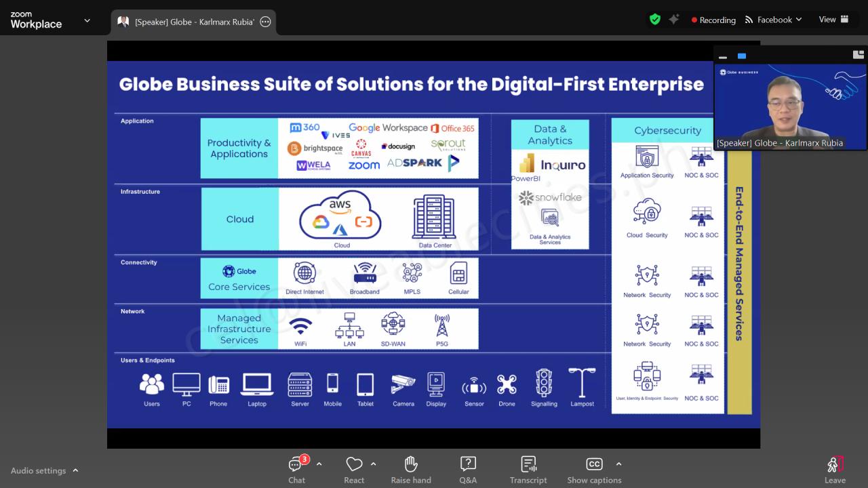This screenshot has width=868, height=488.
Task: Click the SD-WAN icon on slide
Action: tap(393, 324)
